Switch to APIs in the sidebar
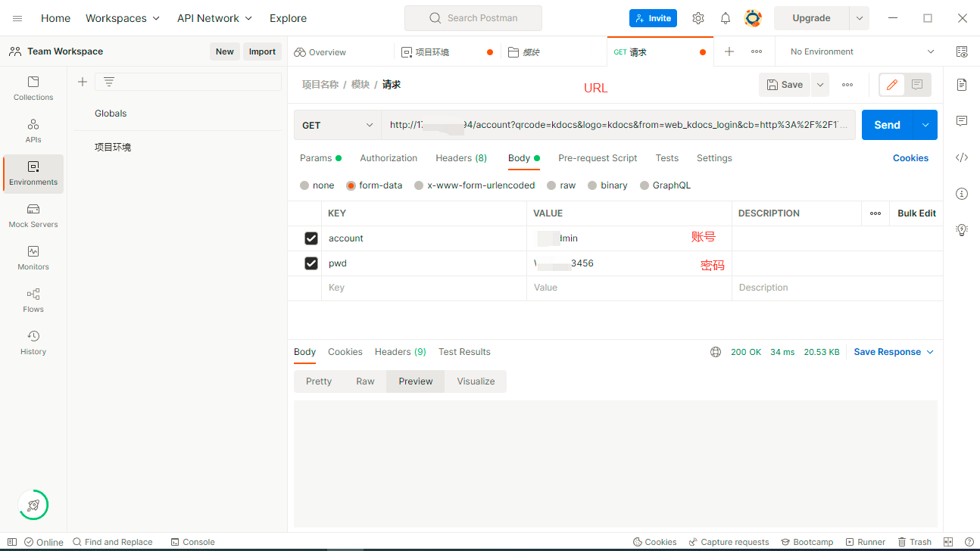980x551 pixels. [33, 130]
